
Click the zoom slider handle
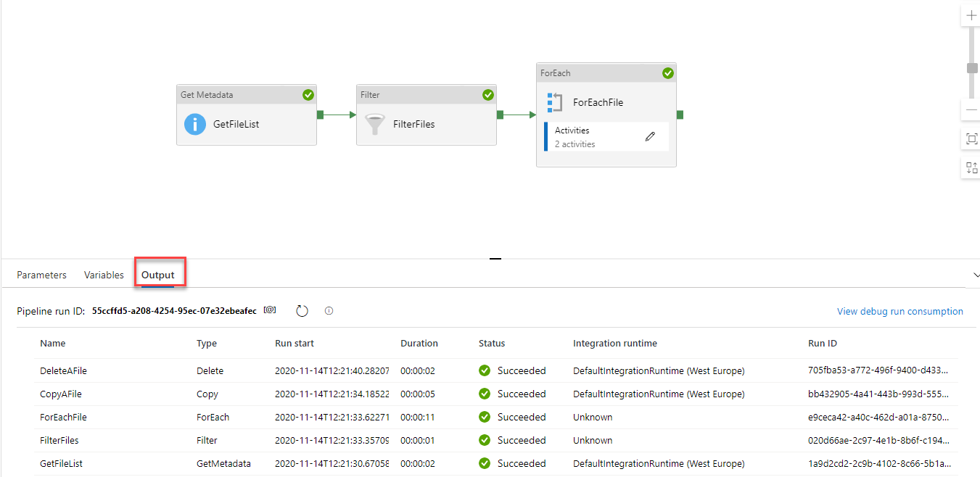(972, 68)
